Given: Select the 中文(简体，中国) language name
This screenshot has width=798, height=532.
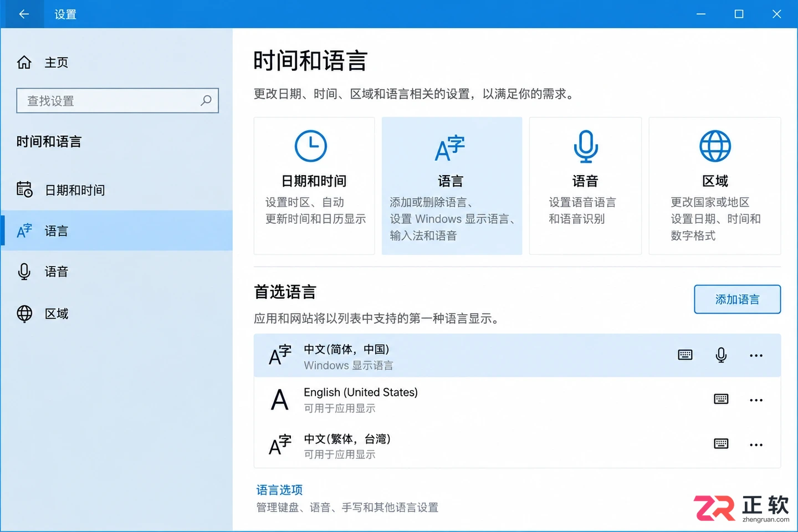Looking at the screenshot, I should pyautogui.click(x=347, y=349).
